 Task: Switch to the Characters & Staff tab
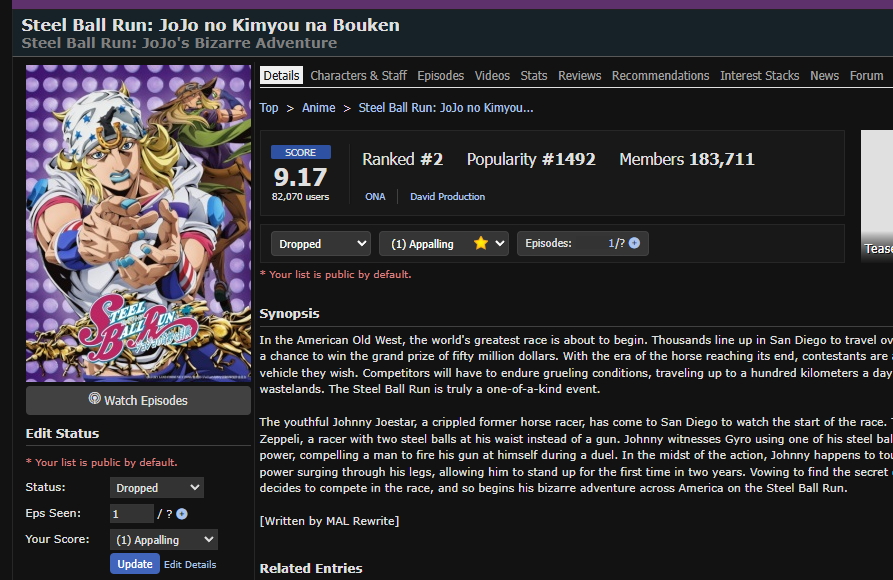tap(358, 76)
